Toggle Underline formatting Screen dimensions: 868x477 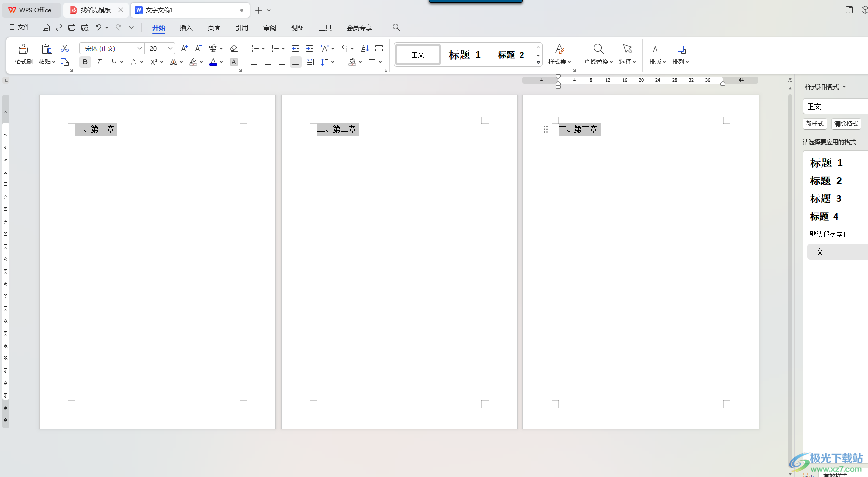(114, 62)
